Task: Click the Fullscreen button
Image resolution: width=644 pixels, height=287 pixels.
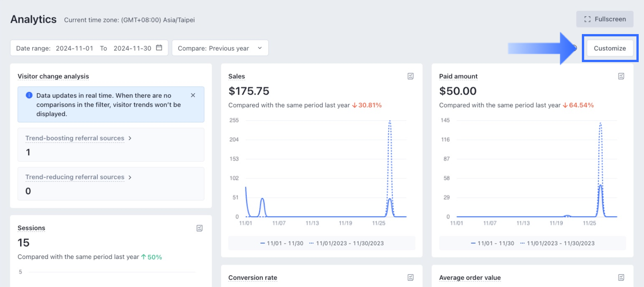Action: pos(605,19)
